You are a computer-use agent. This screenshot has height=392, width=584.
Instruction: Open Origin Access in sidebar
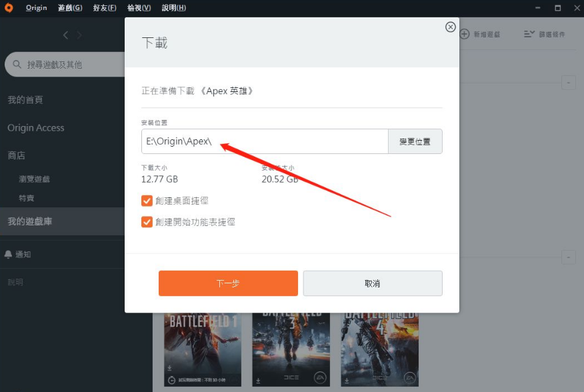[36, 128]
